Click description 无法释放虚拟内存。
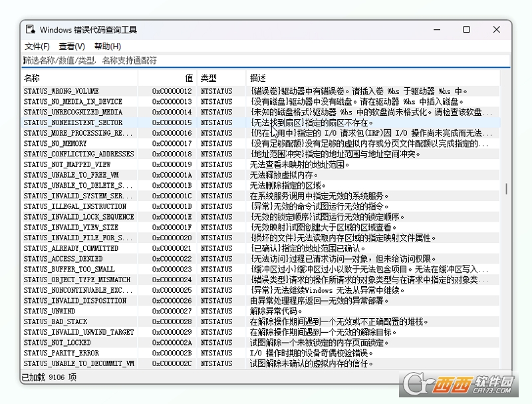Image resolution: width=532 pixels, height=404 pixels. pos(284,175)
